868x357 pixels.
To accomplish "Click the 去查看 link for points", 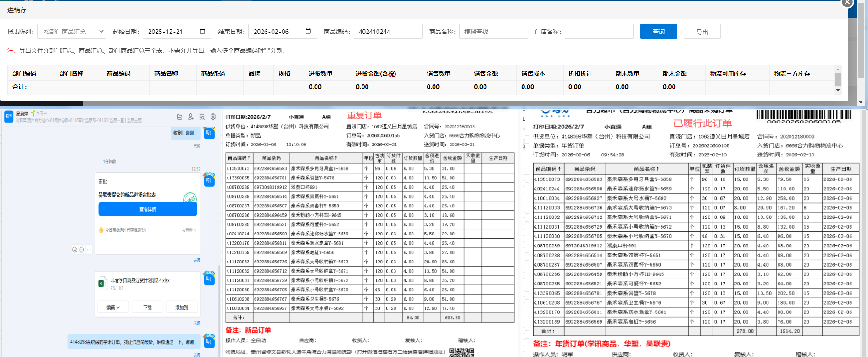I will [189, 230].
